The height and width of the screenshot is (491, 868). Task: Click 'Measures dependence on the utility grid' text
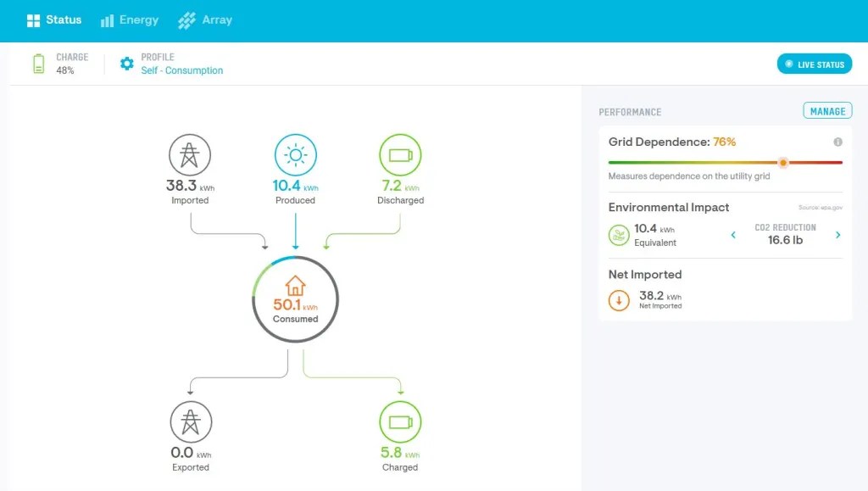click(x=689, y=176)
